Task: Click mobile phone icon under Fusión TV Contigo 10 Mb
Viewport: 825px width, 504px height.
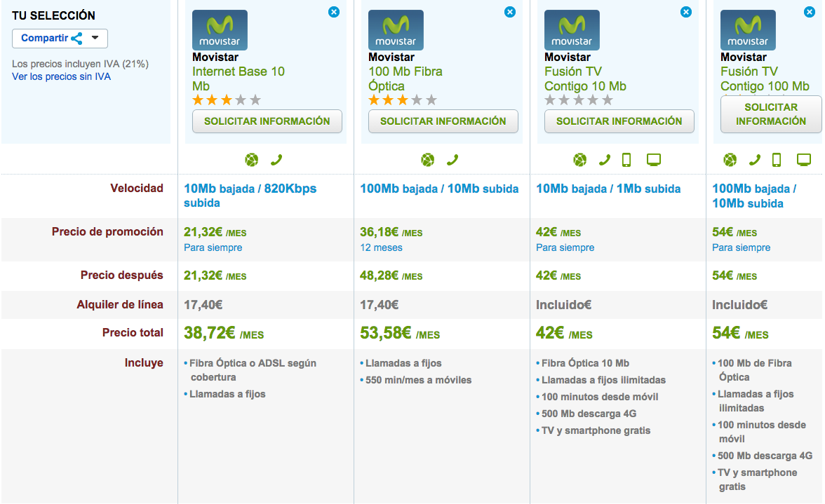Action: pyautogui.click(x=626, y=160)
